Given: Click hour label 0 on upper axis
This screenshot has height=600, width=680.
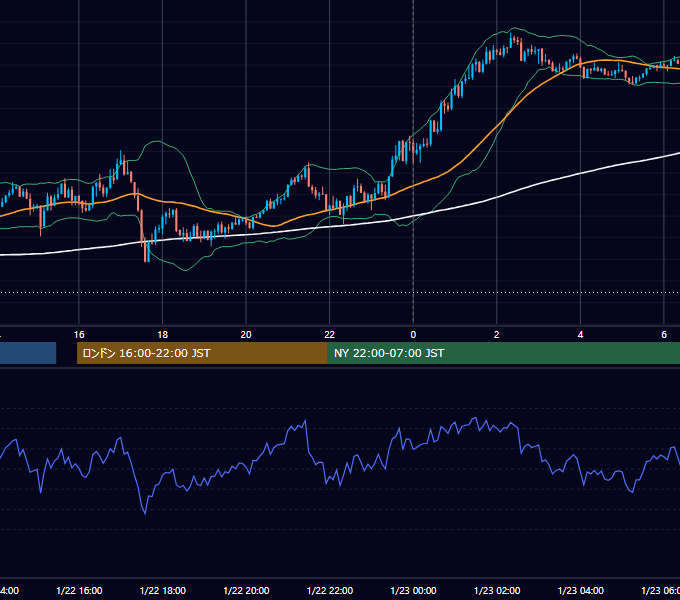Looking at the screenshot, I should pos(413,335).
